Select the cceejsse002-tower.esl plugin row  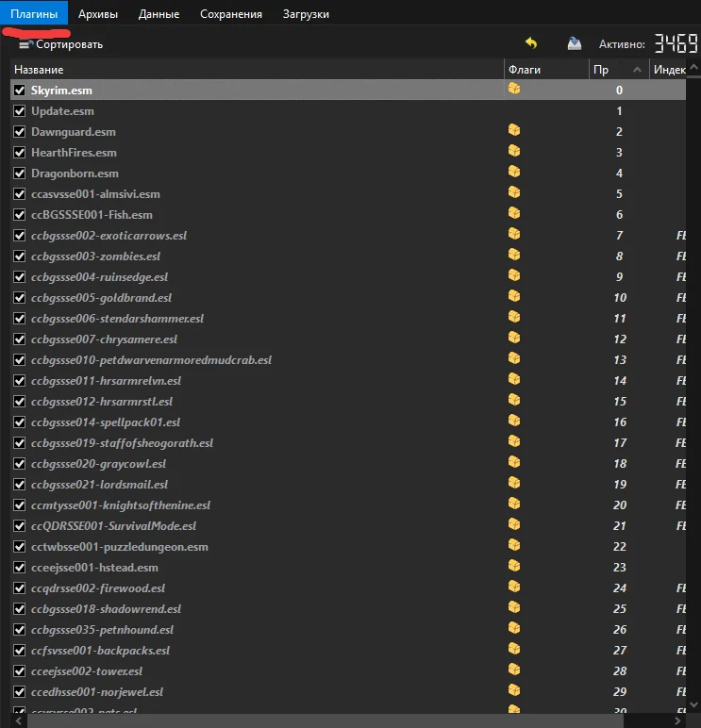pyautogui.click(x=348, y=670)
